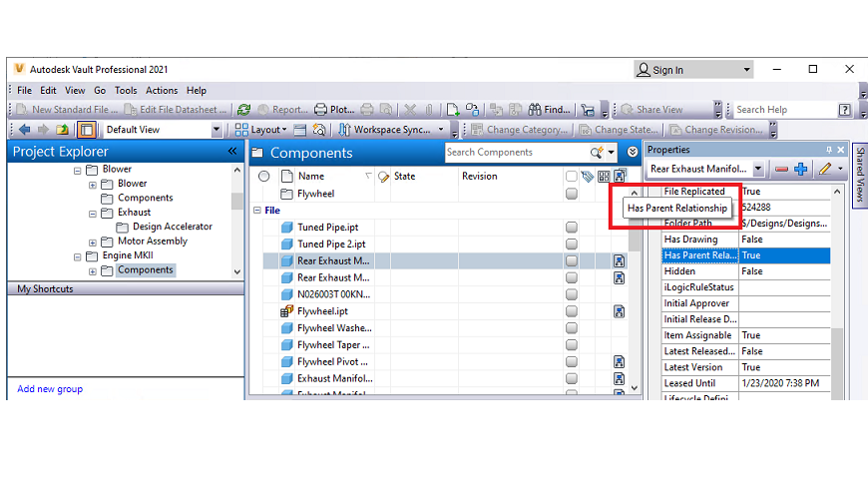The image size is (868, 488).
Task: Collapse the Exhaust folder node
Action: point(93,214)
